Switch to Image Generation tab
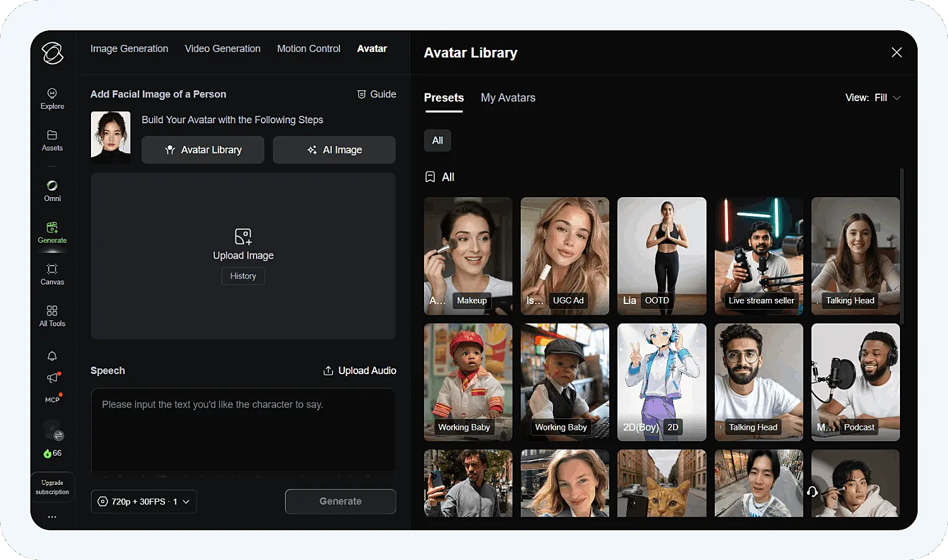Viewport: 948px width, 560px height. tap(129, 49)
